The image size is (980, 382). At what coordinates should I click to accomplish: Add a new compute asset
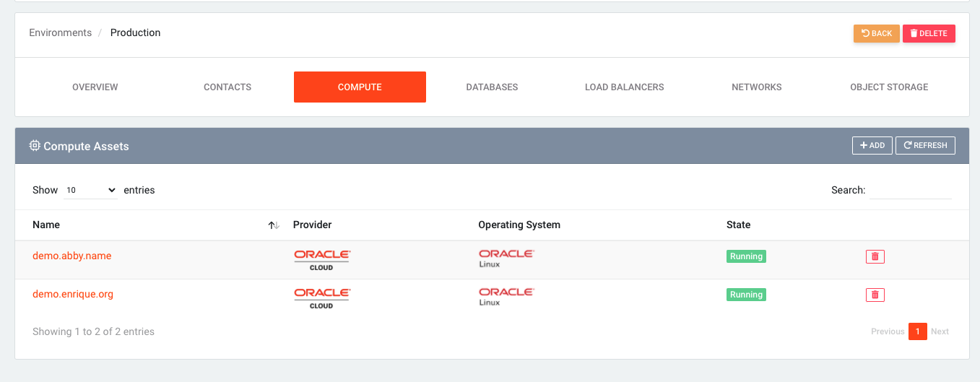[x=872, y=145]
